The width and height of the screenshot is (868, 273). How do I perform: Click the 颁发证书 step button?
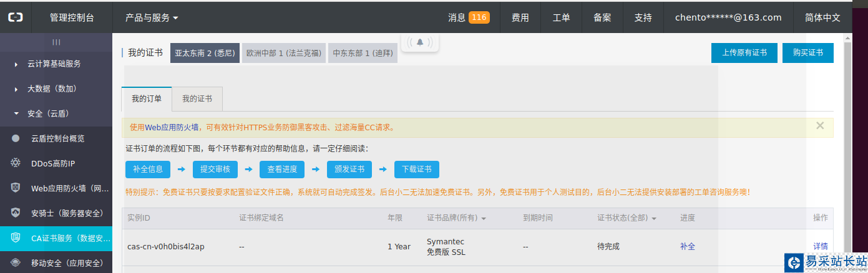point(349,170)
